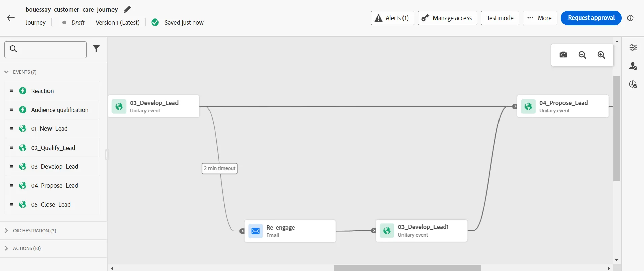Click the information icon near Request approval
This screenshot has width=644, height=271.
pyautogui.click(x=631, y=18)
